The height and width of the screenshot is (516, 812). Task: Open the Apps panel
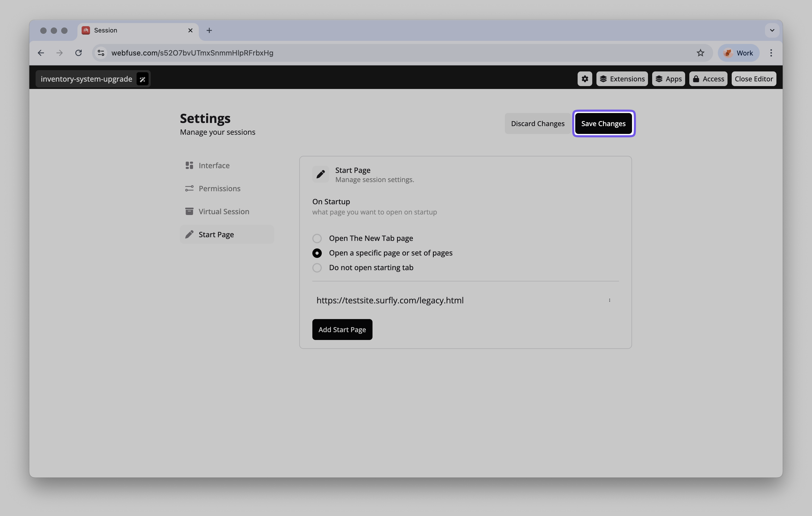coord(668,78)
